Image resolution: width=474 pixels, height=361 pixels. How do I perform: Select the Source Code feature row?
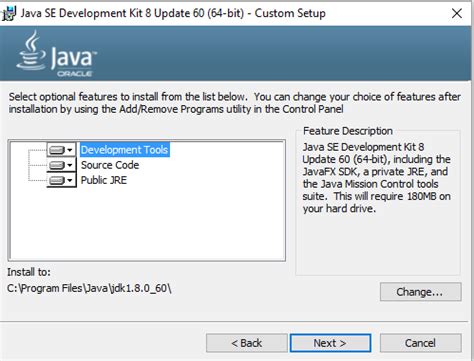[x=110, y=165]
